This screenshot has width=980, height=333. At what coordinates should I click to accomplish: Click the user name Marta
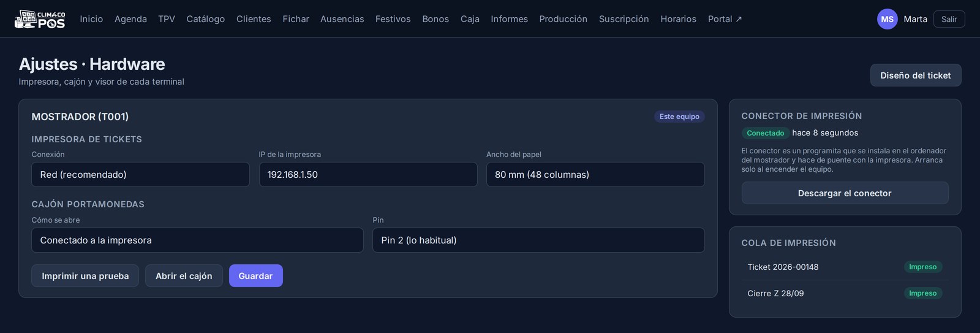(915, 19)
